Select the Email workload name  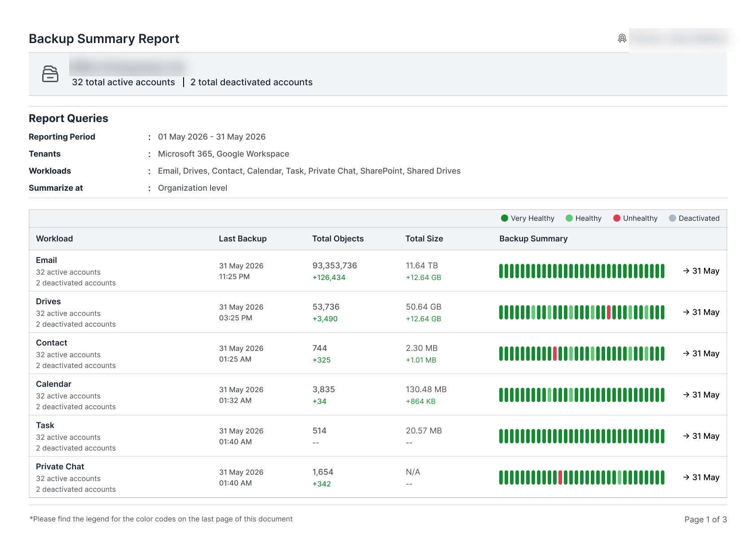(46, 260)
